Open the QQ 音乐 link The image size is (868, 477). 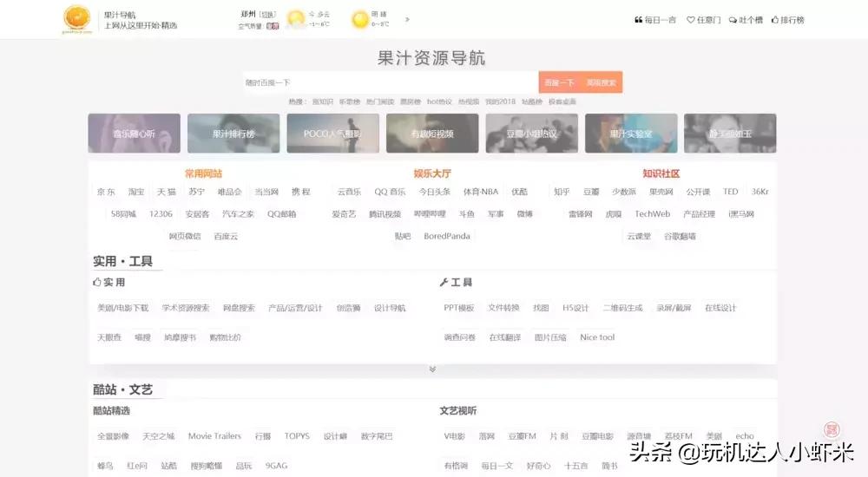coord(390,192)
